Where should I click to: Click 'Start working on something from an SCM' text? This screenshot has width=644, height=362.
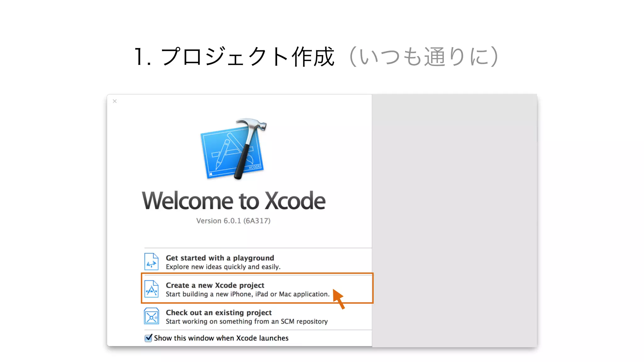(x=247, y=321)
